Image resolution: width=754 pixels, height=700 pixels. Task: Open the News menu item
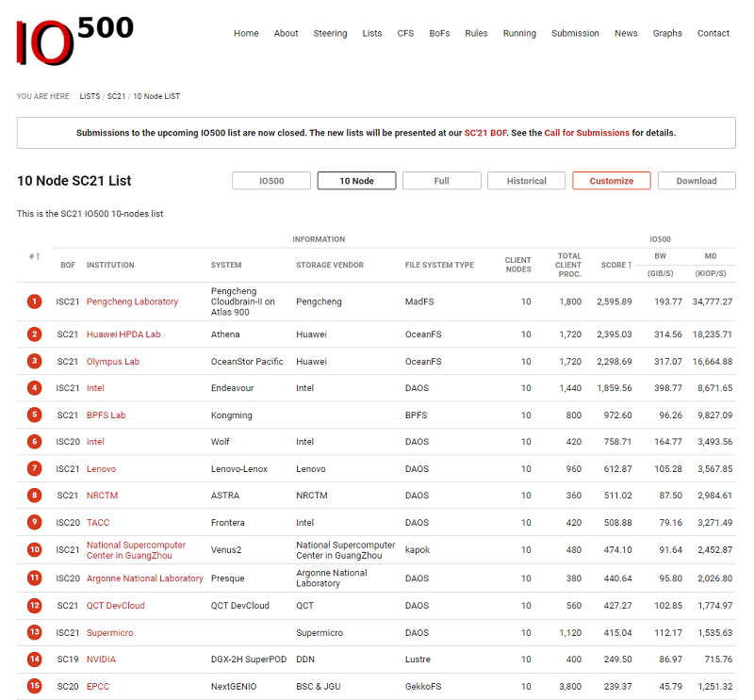pyautogui.click(x=626, y=33)
